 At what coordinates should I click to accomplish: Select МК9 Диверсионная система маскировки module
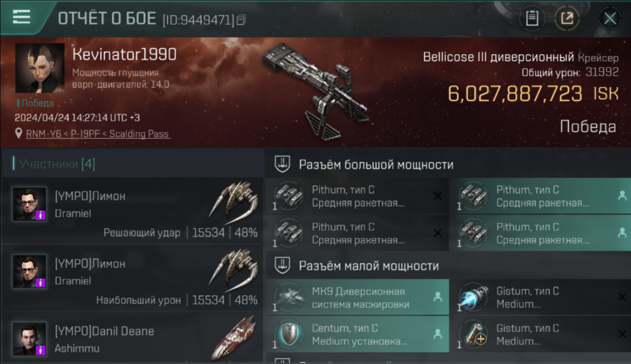coord(357,297)
